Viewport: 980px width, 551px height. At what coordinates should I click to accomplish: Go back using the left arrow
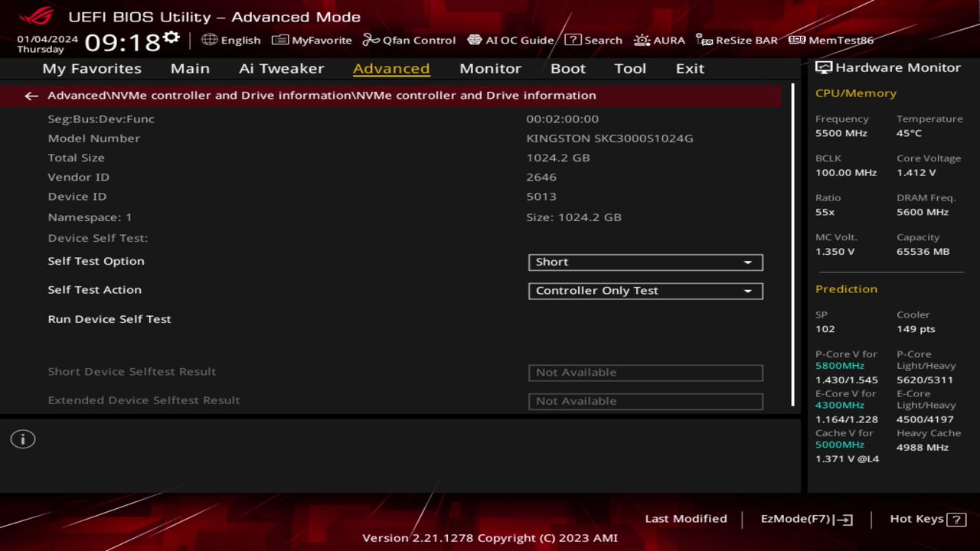pos(31,96)
